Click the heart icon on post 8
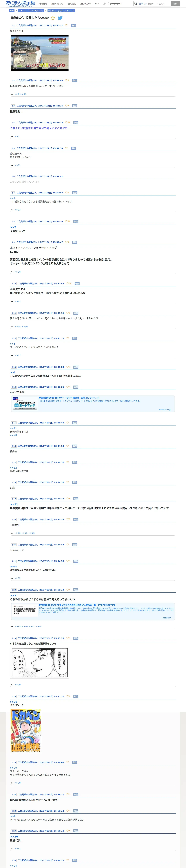 click(66, 221)
